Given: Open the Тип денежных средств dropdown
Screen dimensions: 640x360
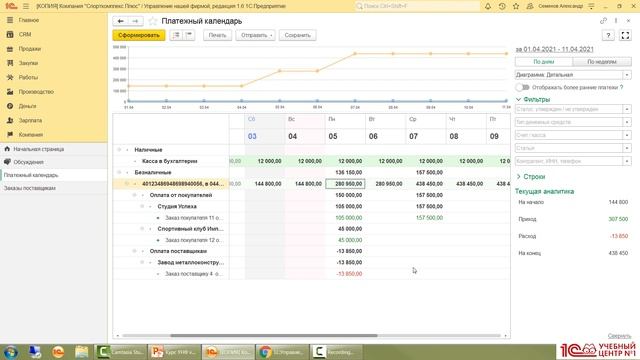Looking at the screenshot, I should pos(627,122).
